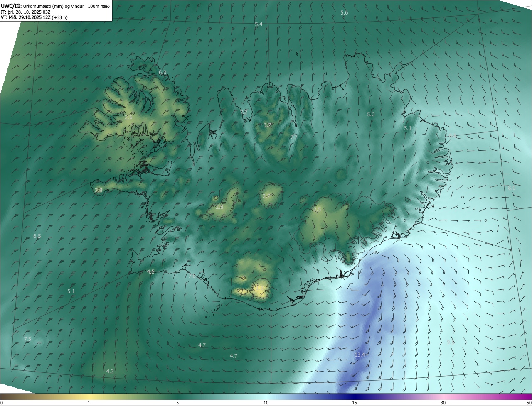The height and width of the screenshot is (406, 532).
Task: Select the 7.7 value label
Action: click(x=293, y=137)
